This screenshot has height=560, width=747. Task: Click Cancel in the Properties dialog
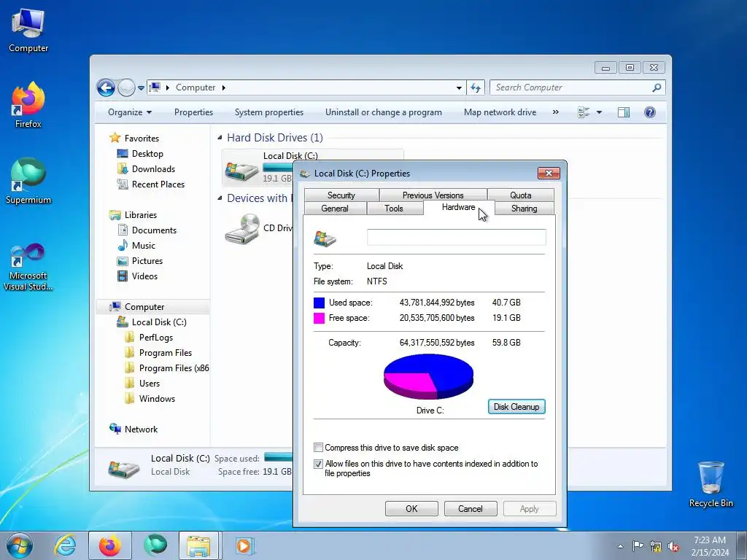[x=471, y=508]
